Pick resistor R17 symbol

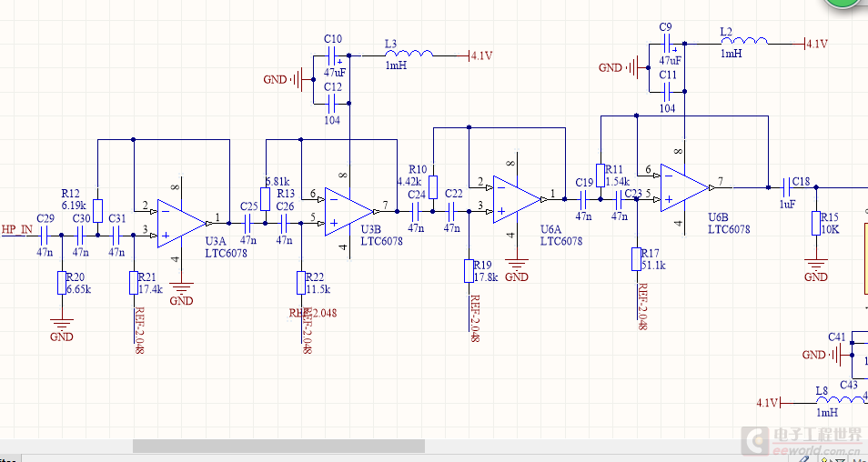click(637, 259)
